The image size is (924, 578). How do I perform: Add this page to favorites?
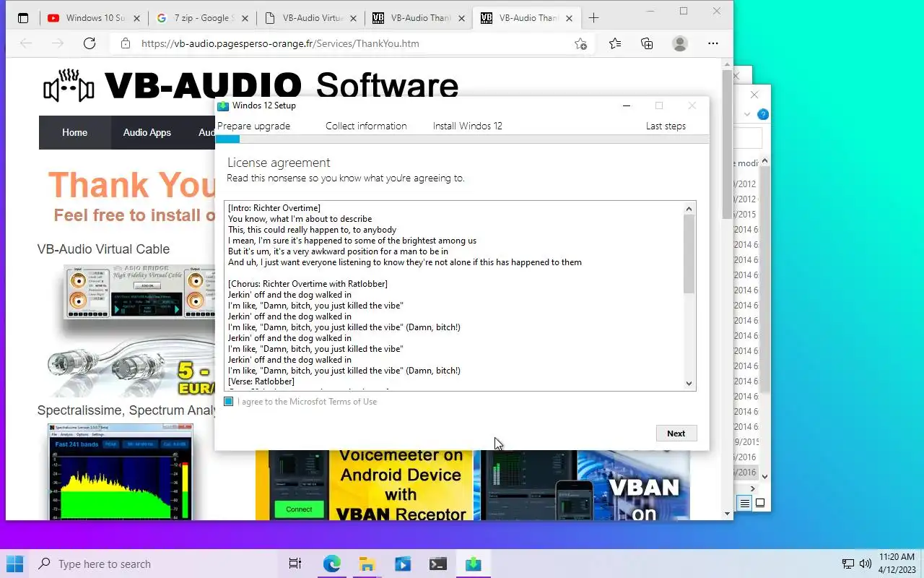point(580,43)
